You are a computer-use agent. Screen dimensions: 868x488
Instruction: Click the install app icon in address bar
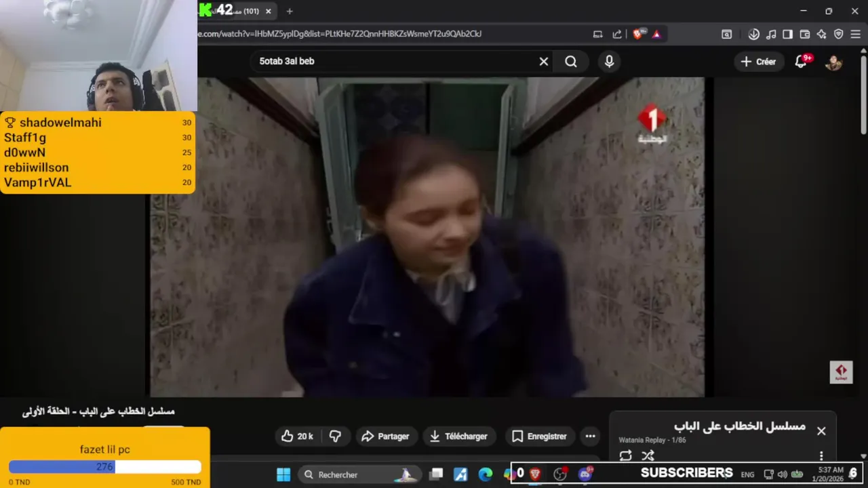click(x=597, y=34)
